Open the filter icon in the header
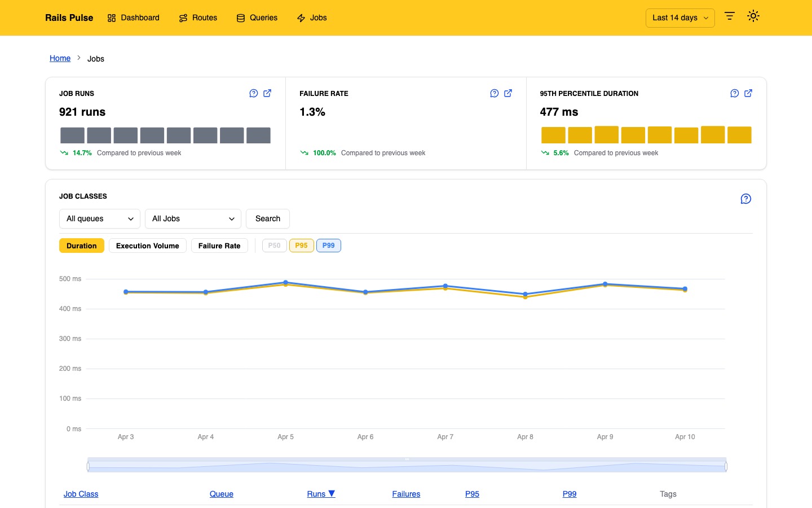Image resolution: width=812 pixels, height=508 pixels. (730, 16)
